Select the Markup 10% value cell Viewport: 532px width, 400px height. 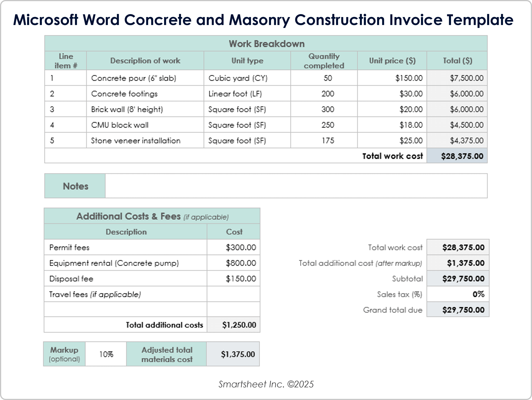pyautogui.click(x=106, y=354)
